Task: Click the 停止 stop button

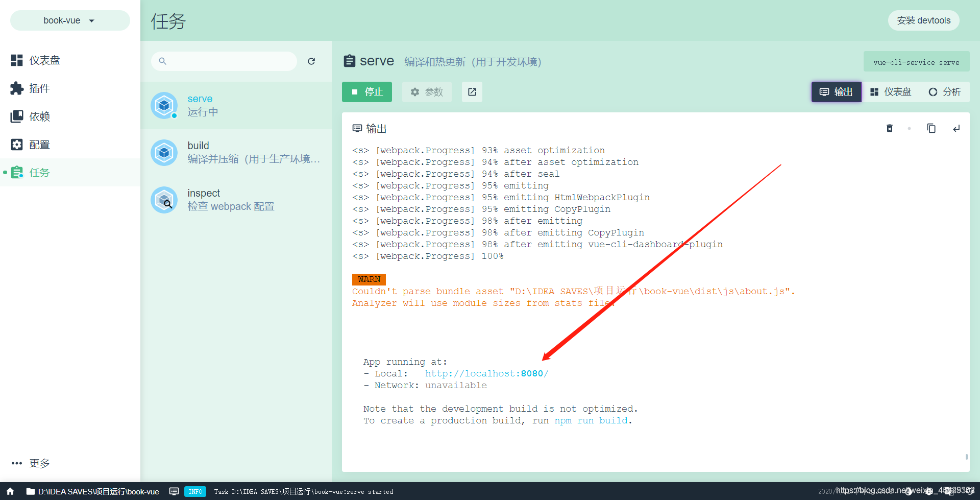Action: coord(367,92)
